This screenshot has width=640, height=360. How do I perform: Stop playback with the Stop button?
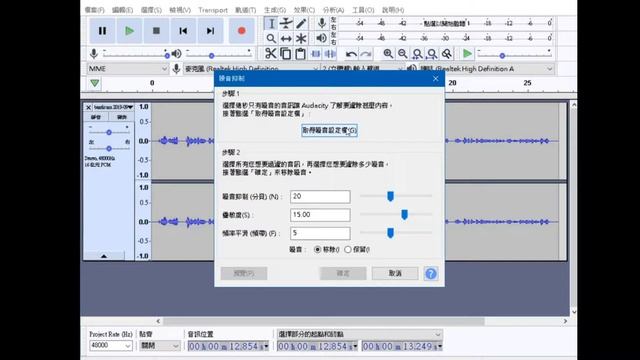pos(156,31)
